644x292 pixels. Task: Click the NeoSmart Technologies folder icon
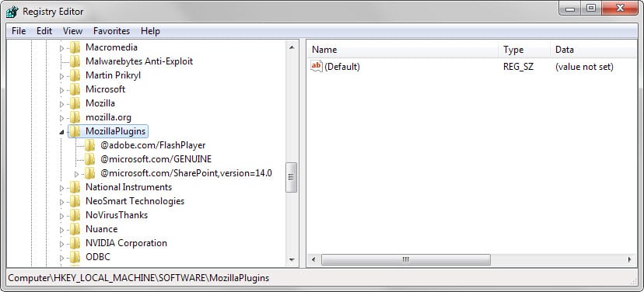point(75,201)
